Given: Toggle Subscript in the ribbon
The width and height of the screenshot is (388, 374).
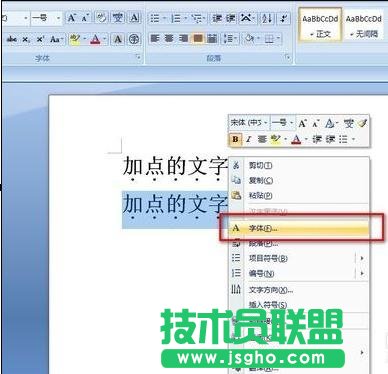Looking at the screenshot, I should pyautogui.click(x=26, y=40).
